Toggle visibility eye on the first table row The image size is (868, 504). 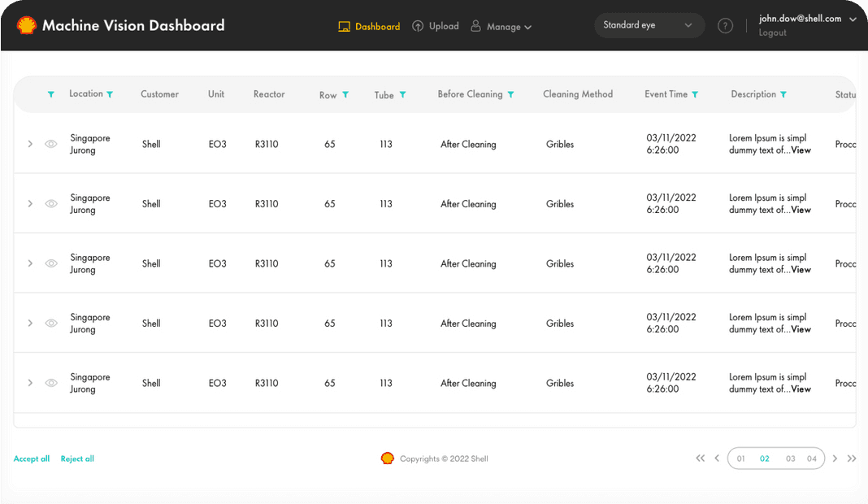(50, 144)
